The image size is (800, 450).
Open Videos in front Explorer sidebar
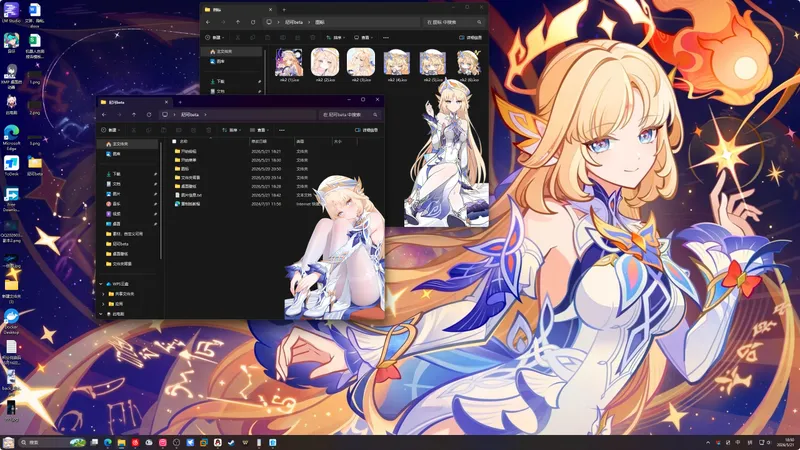click(x=116, y=214)
